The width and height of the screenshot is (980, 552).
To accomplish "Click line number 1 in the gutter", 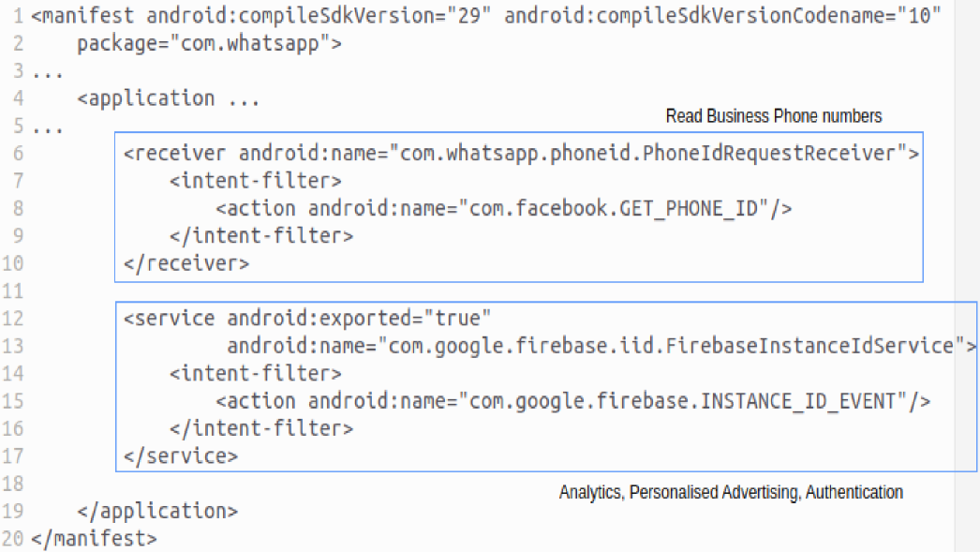I will click(x=19, y=17).
